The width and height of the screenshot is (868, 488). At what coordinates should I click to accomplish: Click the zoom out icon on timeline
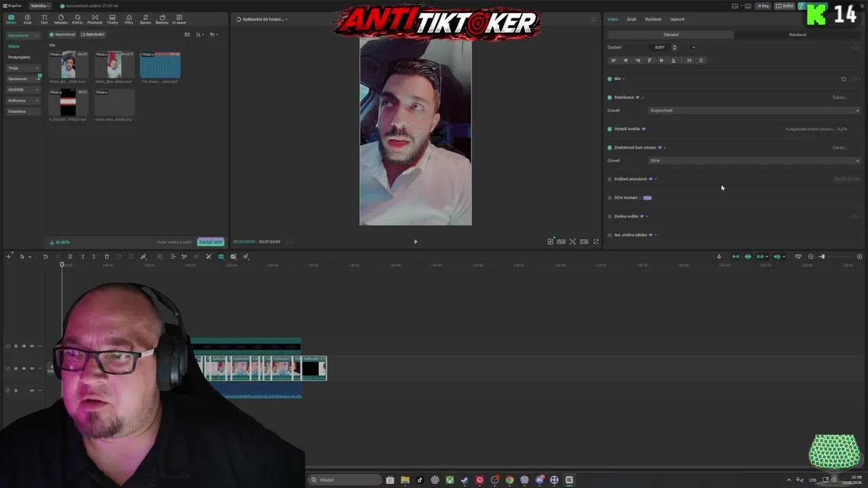click(810, 257)
